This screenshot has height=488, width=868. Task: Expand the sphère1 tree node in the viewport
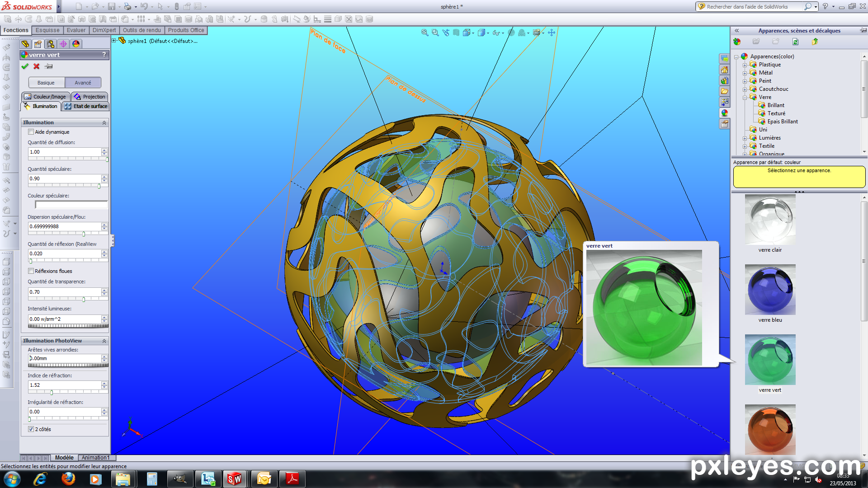[114, 40]
